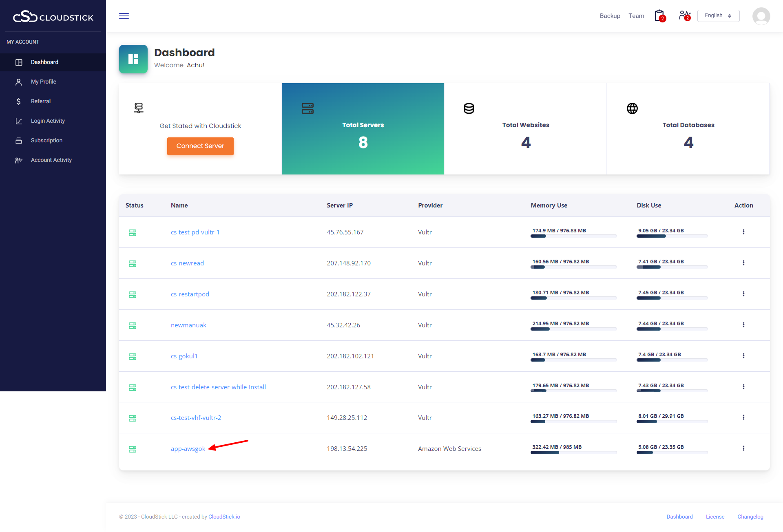Click the green Dashboard header icon

[x=133, y=59]
